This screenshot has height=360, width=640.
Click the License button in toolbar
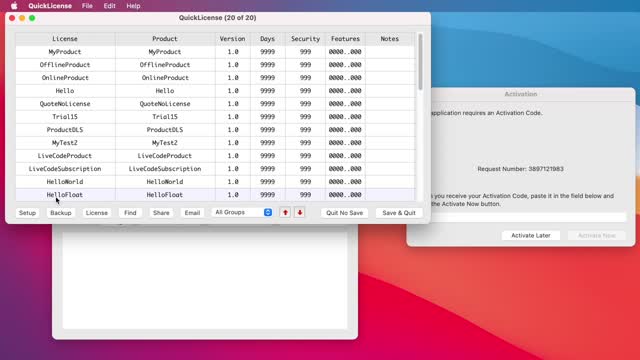[97, 213]
